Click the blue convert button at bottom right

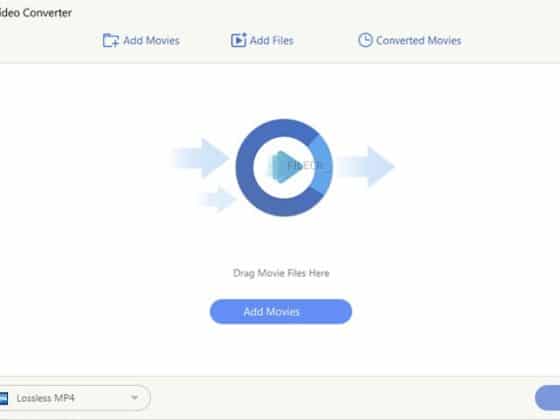[x=548, y=398]
